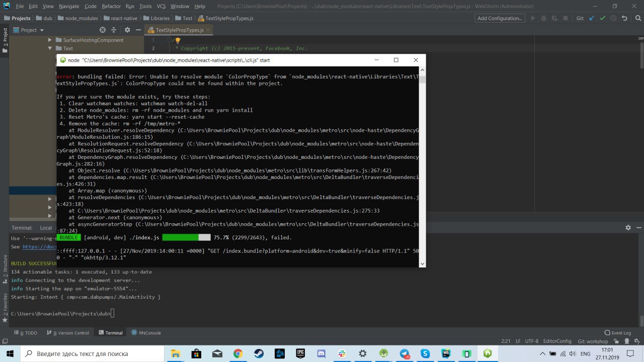Open Slack from the taskbar

coord(342,353)
